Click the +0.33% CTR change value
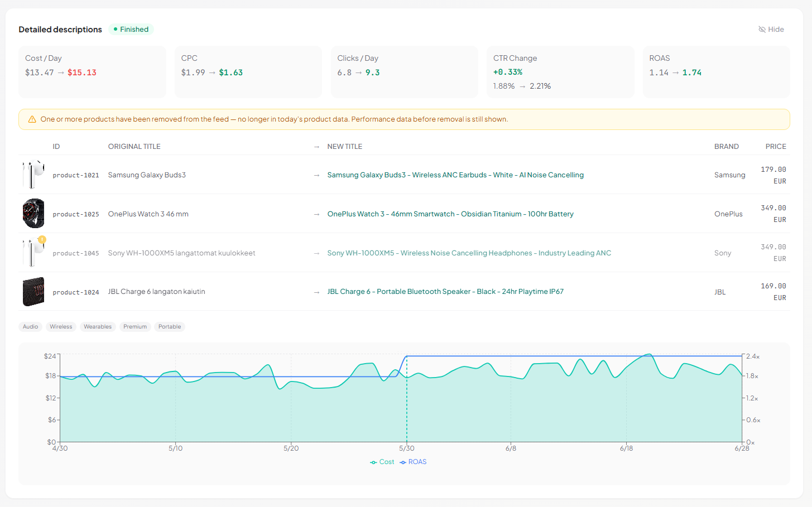The image size is (812, 507). (508, 72)
